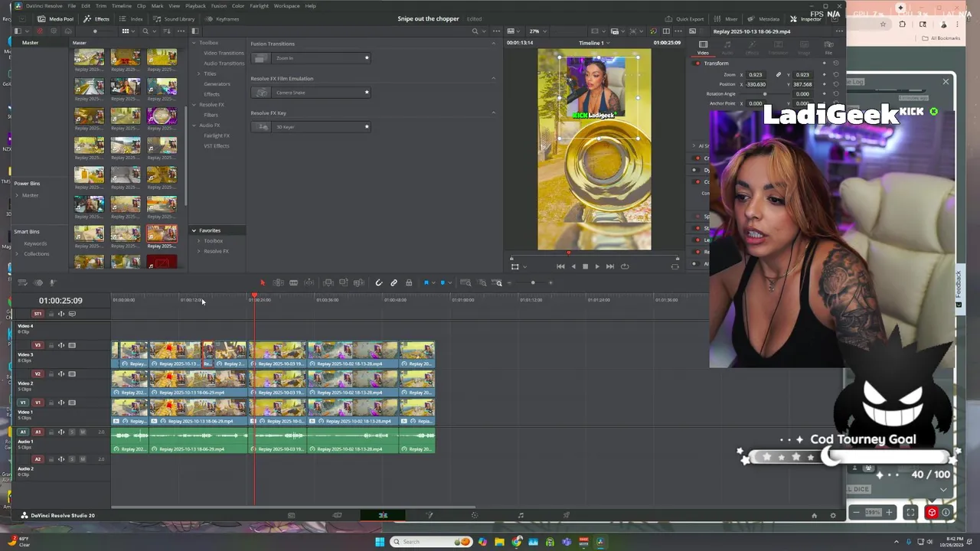This screenshot has width=980, height=551.
Task: Open the flag color dropdown
Action: tap(434, 283)
